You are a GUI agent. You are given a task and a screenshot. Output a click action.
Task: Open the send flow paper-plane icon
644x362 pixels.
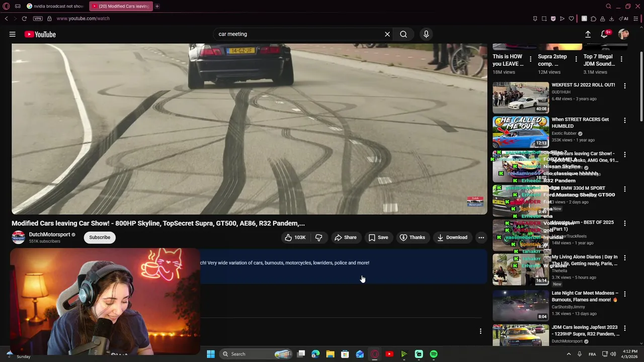562,19
